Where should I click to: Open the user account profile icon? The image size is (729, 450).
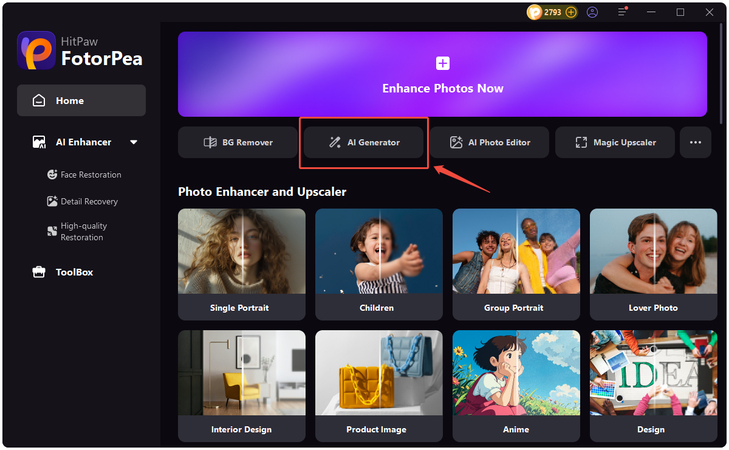click(593, 12)
